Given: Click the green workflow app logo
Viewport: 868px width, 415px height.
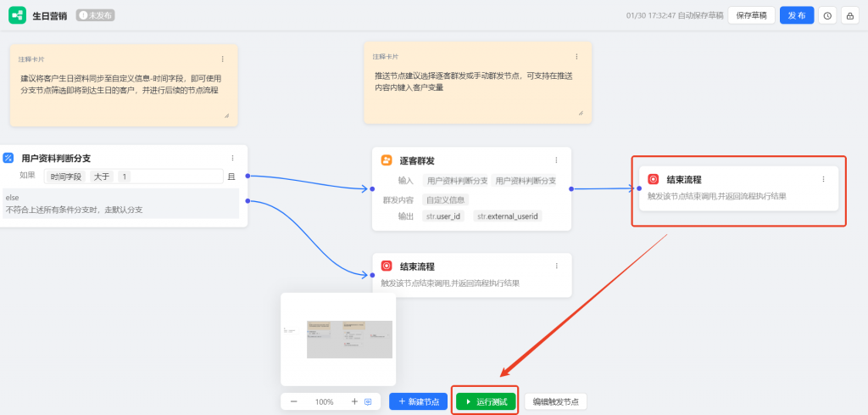Looking at the screenshot, I should [17, 15].
